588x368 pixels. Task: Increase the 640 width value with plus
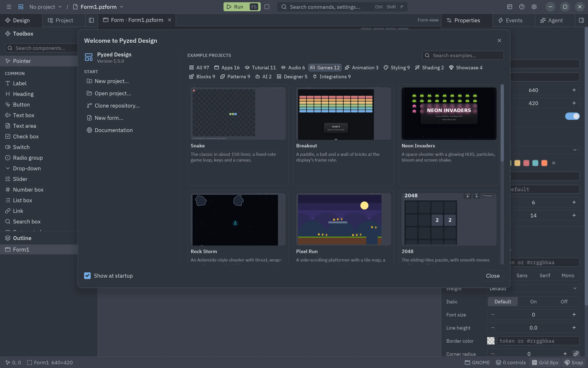574,90
